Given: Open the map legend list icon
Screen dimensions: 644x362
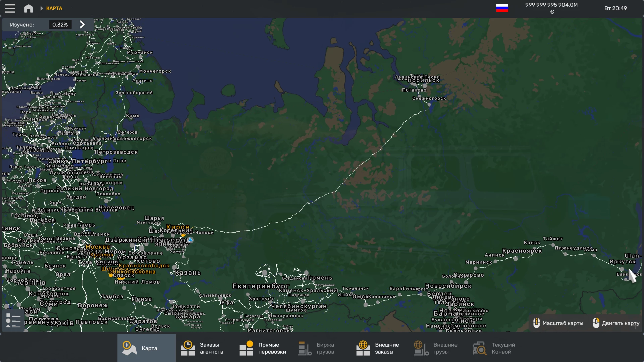Looking at the screenshot, I should tap(13, 320).
